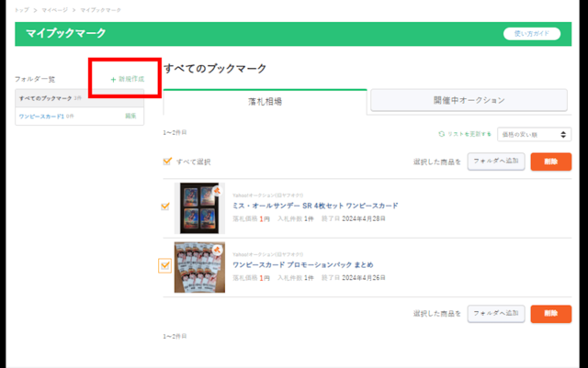
Task: Click the badge icon on second item thumbnail
Action: 217,249
